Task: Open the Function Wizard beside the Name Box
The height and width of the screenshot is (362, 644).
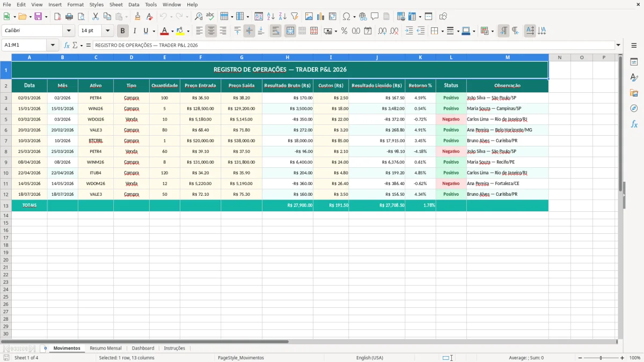Action: (x=67, y=45)
